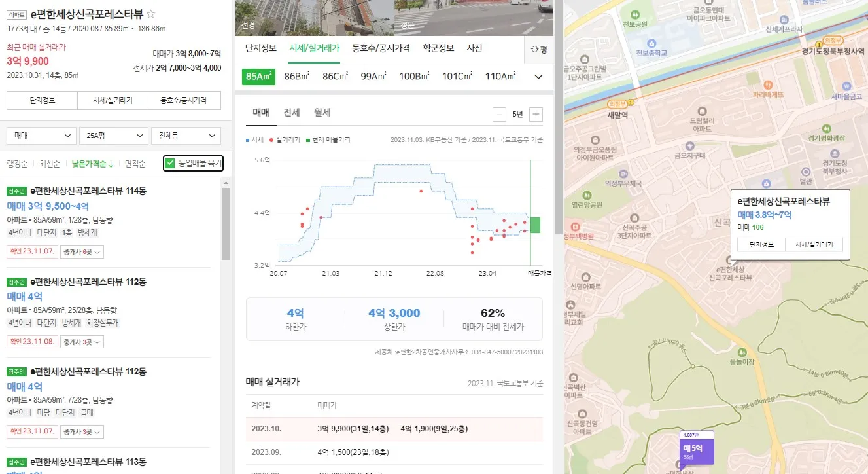Open the 25A평 area dropdown
The image size is (868, 474).
(113, 136)
